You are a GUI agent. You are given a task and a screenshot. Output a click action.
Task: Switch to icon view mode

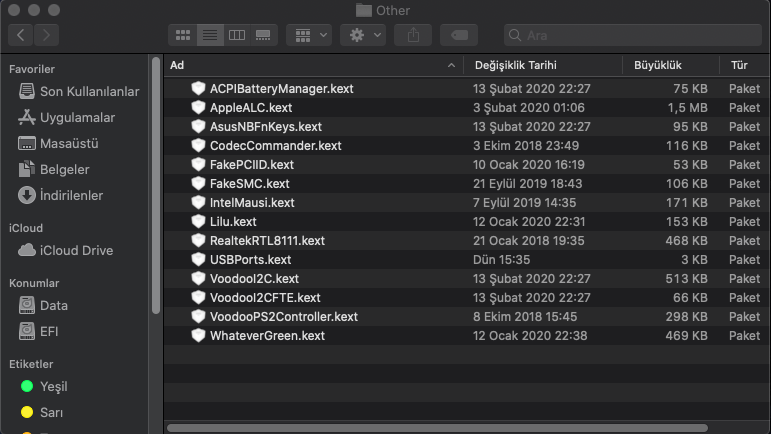point(183,35)
